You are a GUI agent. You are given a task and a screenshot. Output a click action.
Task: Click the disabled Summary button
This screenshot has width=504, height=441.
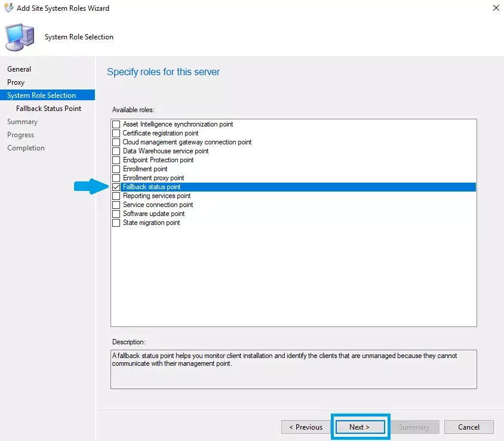414,427
